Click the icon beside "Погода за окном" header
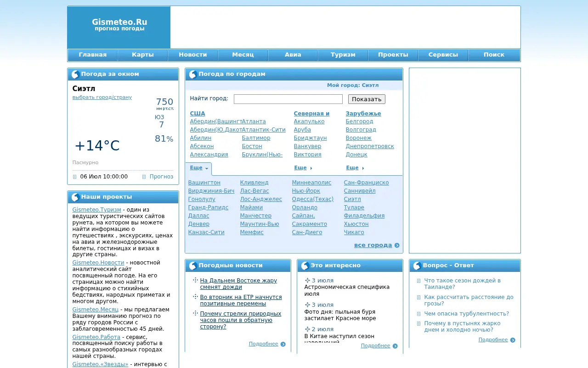Image resolution: width=588 pixels, height=368 pixels. [x=75, y=75]
